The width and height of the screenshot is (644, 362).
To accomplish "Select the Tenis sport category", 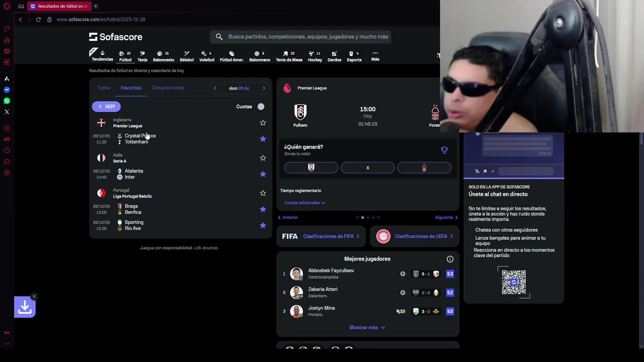I will (x=142, y=56).
